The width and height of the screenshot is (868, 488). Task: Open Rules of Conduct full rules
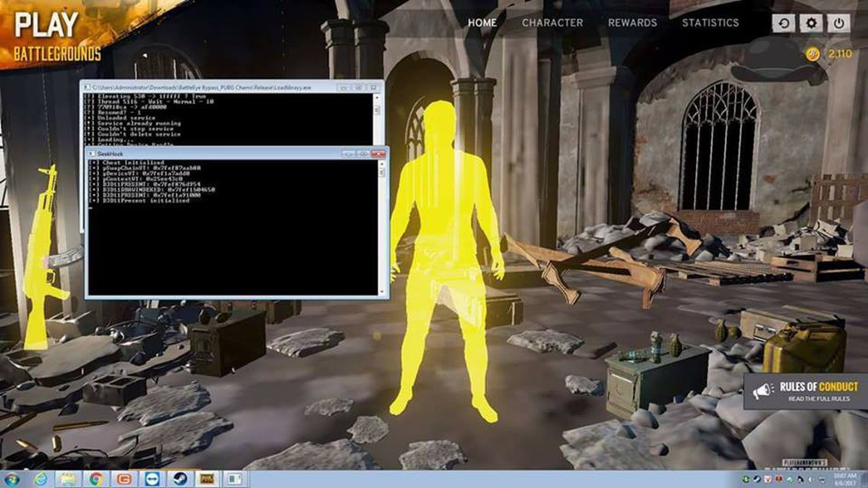coord(807,392)
